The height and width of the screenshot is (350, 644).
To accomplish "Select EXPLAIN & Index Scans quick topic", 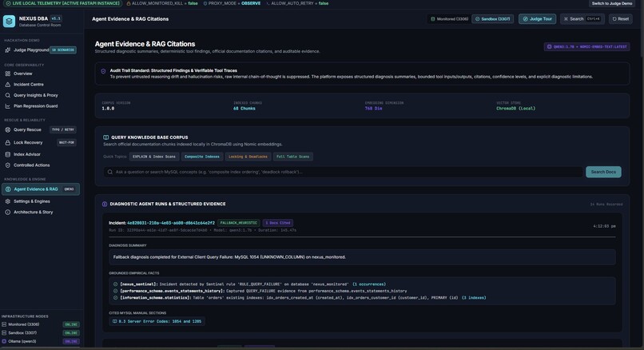I will pyautogui.click(x=154, y=157).
